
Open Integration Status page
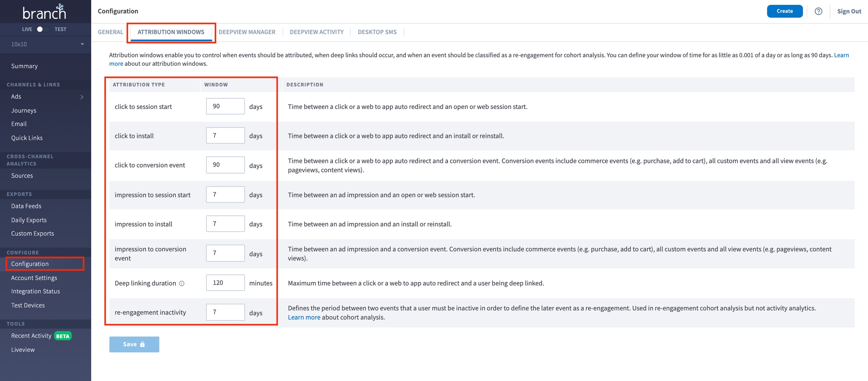[35, 291]
